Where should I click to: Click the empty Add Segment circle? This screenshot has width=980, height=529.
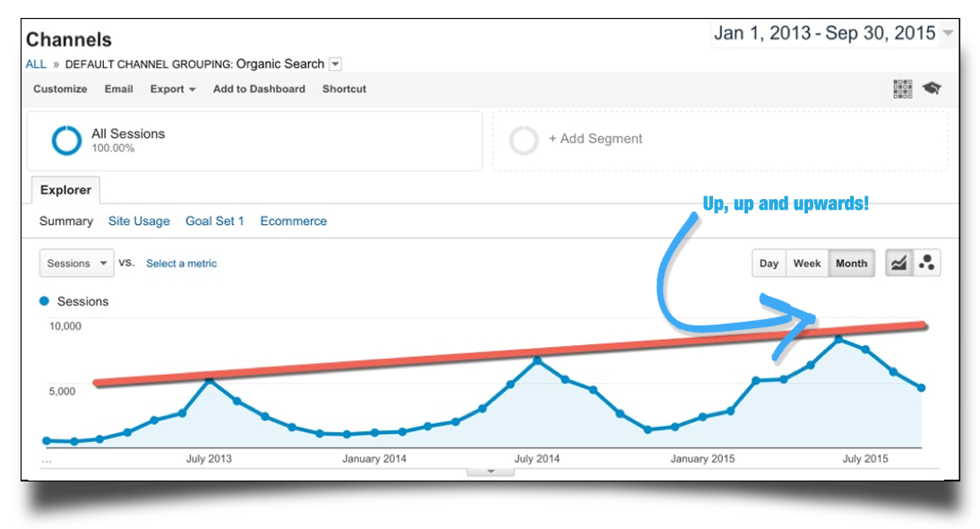point(524,140)
